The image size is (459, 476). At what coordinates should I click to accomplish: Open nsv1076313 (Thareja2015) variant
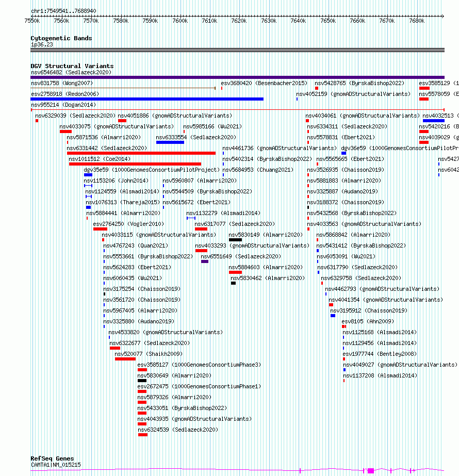[x=123, y=203]
